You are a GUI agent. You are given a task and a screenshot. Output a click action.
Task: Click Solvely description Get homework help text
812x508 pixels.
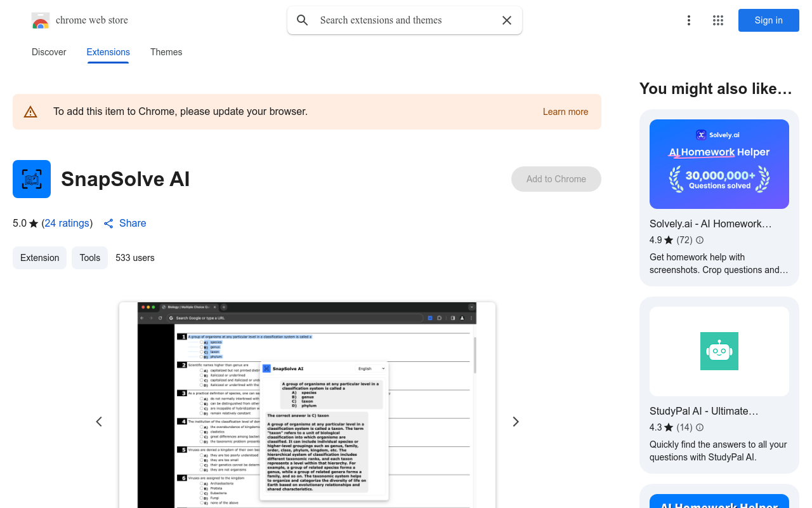719,264
